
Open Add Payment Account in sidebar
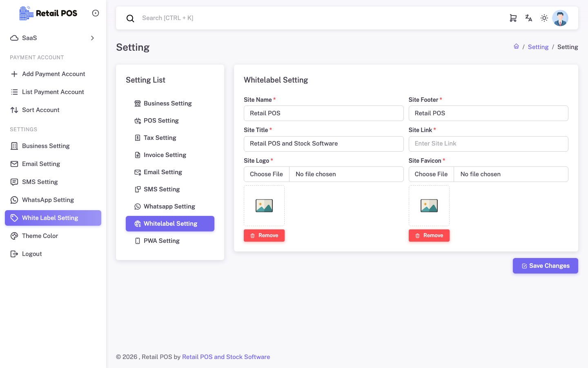click(x=53, y=74)
